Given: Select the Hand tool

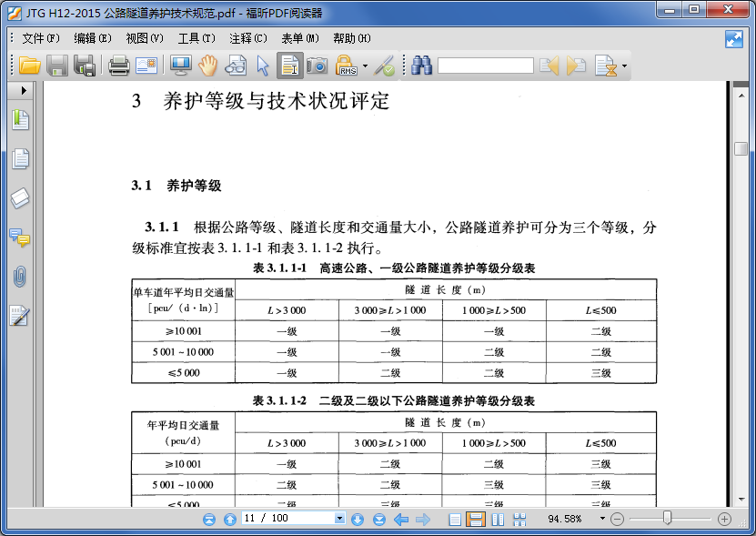Looking at the screenshot, I should tap(207, 66).
